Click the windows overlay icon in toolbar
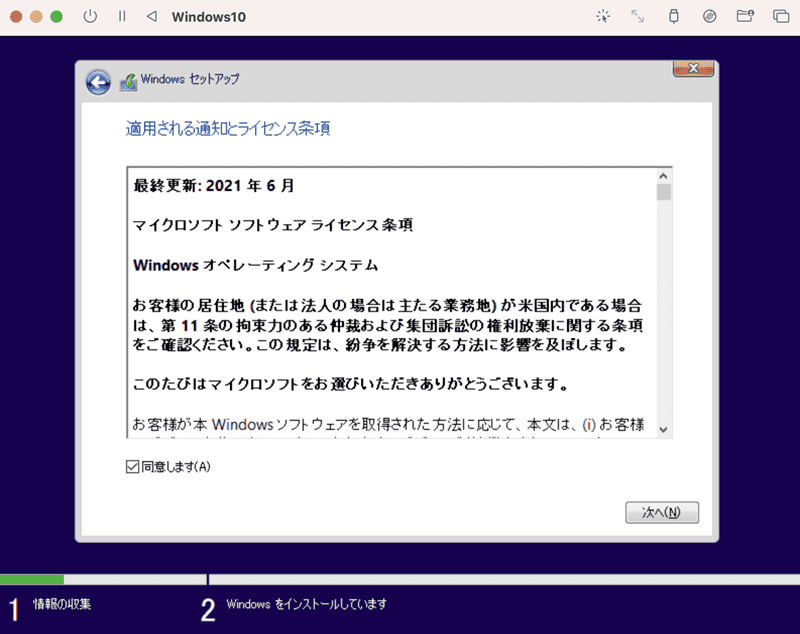 (781, 16)
